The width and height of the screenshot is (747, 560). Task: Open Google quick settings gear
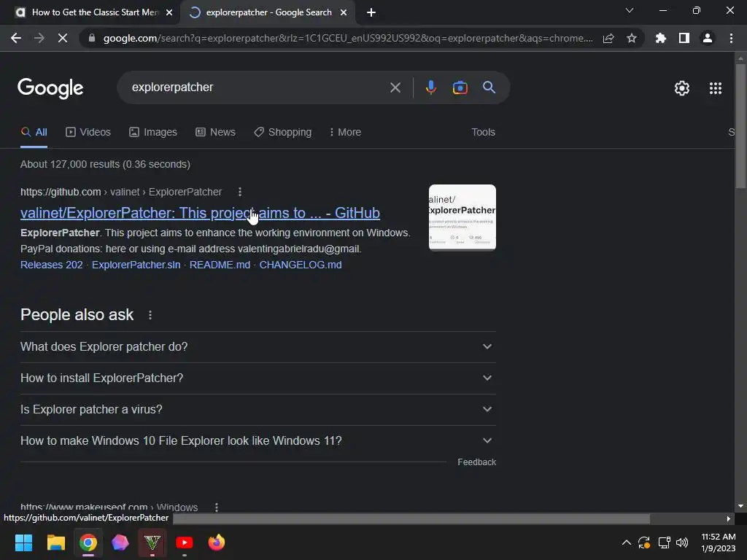point(682,88)
